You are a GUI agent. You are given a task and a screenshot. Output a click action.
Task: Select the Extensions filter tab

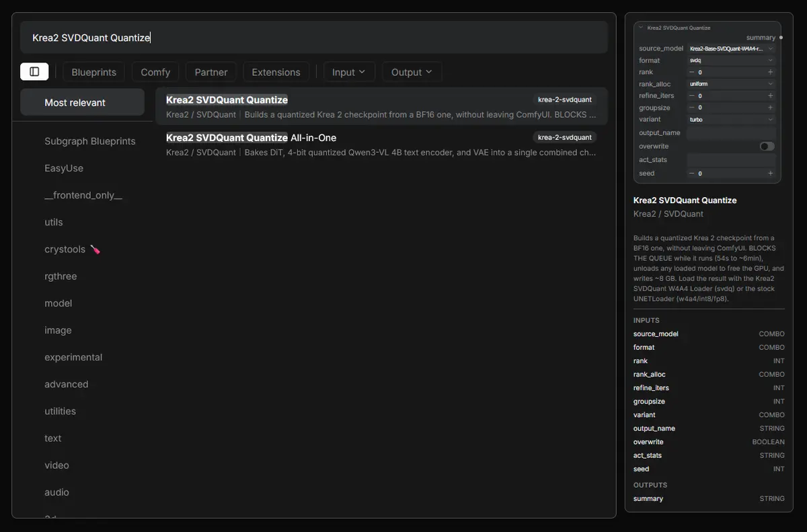pos(276,72)
